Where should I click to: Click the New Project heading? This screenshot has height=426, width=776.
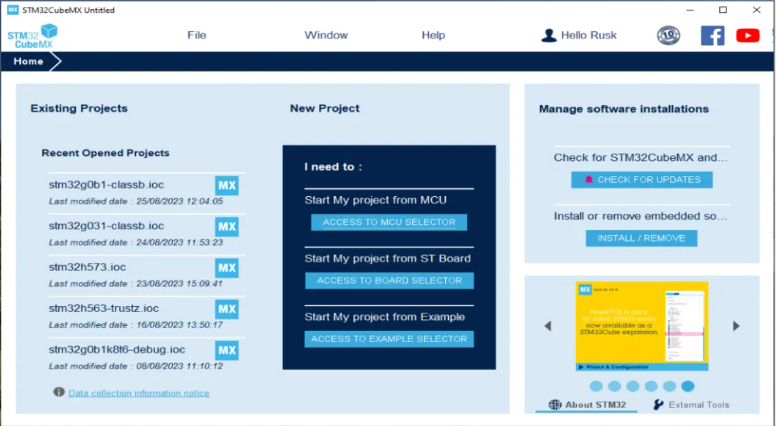pos(325,108)
